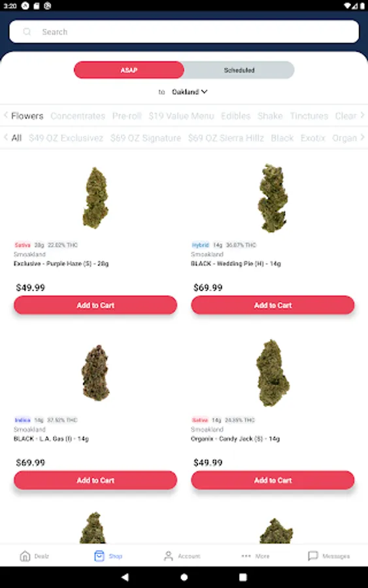368x588 pixels.
Task: Tap the search magnifier icon
Action: point(27,32)
